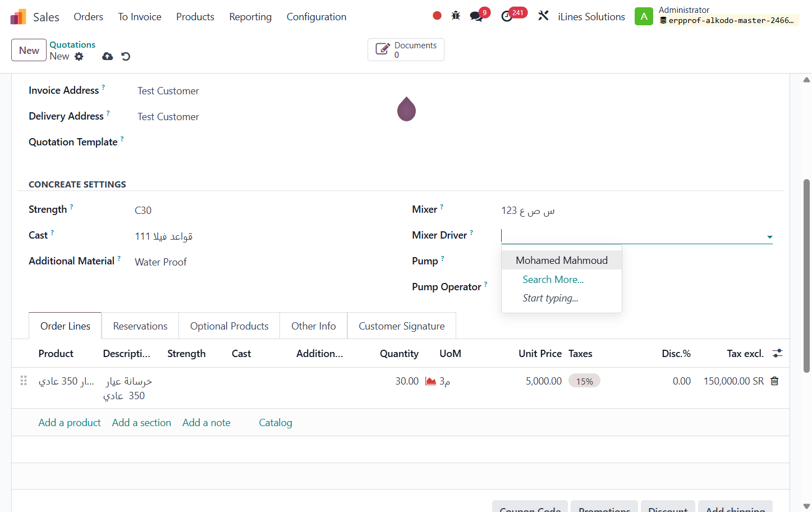Click the red recording indicator icon
812x512 pixels.
437,16
